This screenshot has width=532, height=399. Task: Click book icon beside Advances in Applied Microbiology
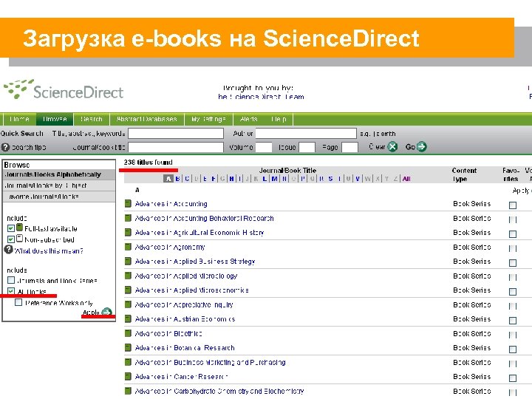[128, 276]
